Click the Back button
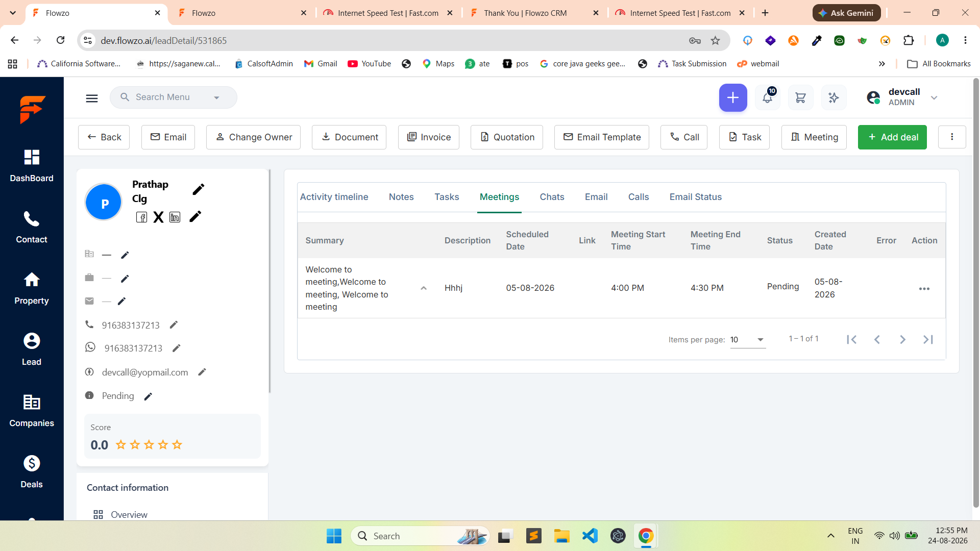This screenshot has height=551, width=980. 104,137
